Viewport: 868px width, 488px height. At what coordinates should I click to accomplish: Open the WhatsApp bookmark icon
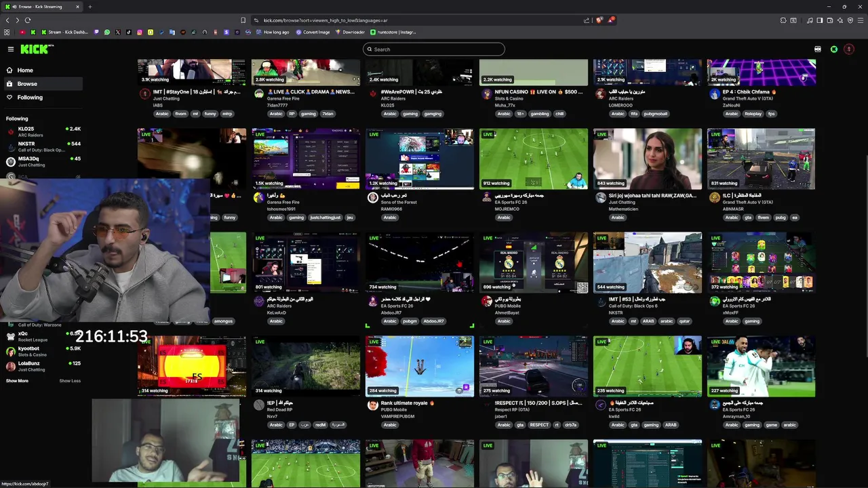(x=107, y=32)
